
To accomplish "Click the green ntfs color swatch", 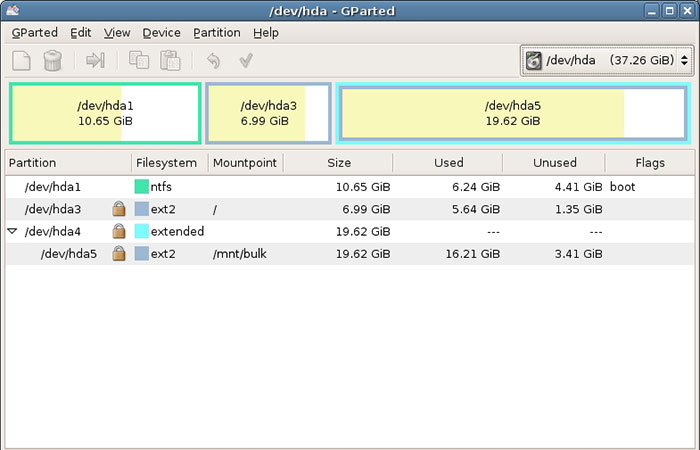I will (142, 186).
